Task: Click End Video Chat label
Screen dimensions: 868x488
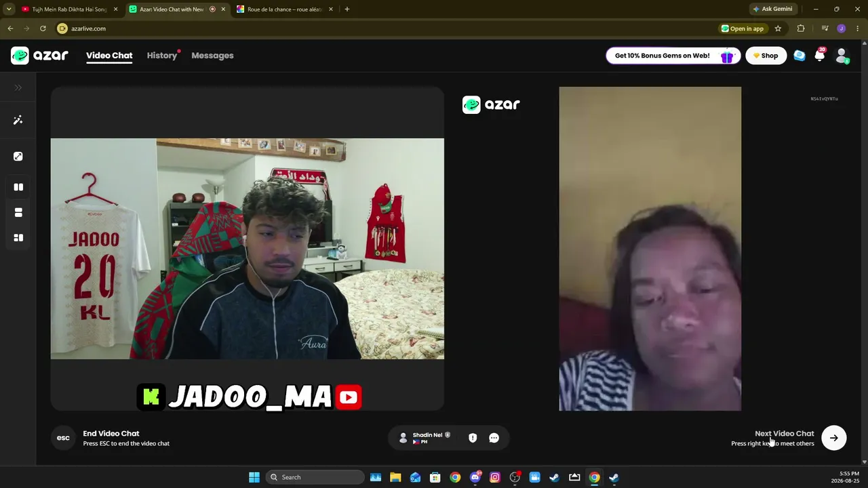Action: [x=111, y=434]
